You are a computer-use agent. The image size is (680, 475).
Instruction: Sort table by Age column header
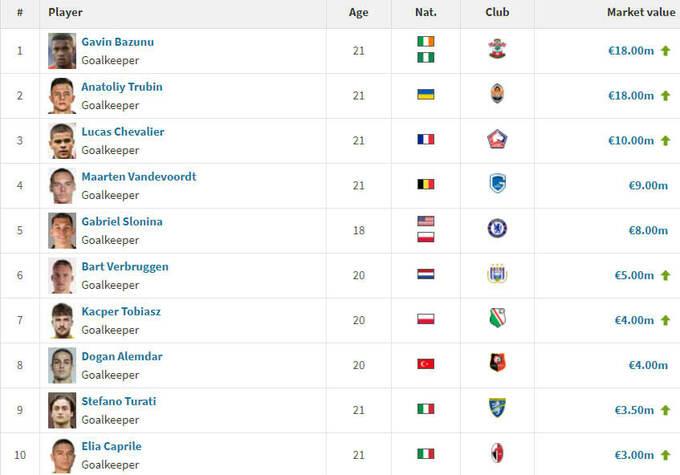click(x=358, y=13)
